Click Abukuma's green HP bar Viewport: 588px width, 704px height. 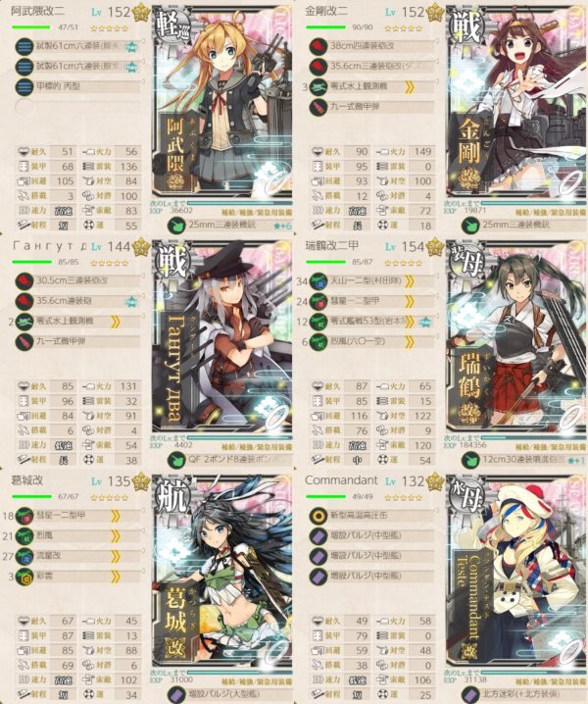(x=31, y=27)
